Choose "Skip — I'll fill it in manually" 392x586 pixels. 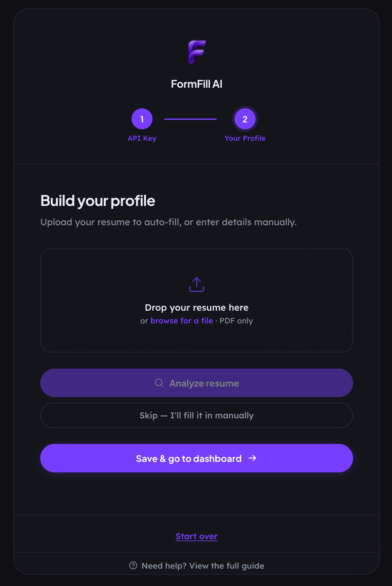(x=197, y=415)
